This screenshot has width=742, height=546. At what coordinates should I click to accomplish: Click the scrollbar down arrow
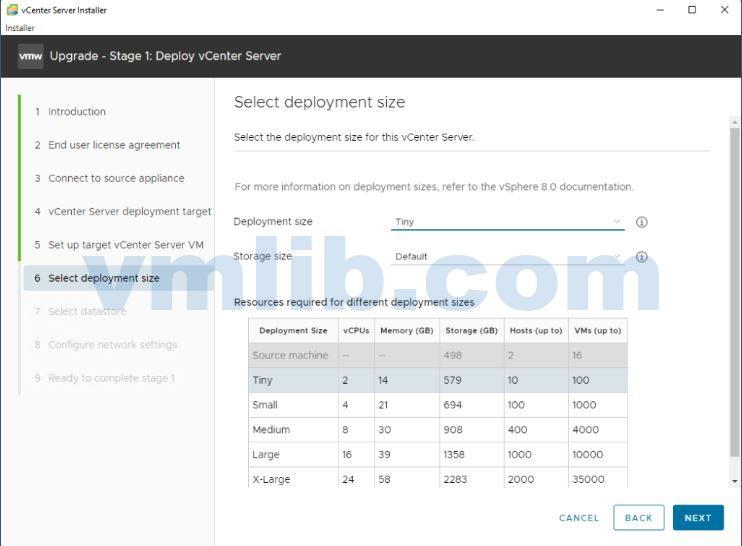pos(734,481)
